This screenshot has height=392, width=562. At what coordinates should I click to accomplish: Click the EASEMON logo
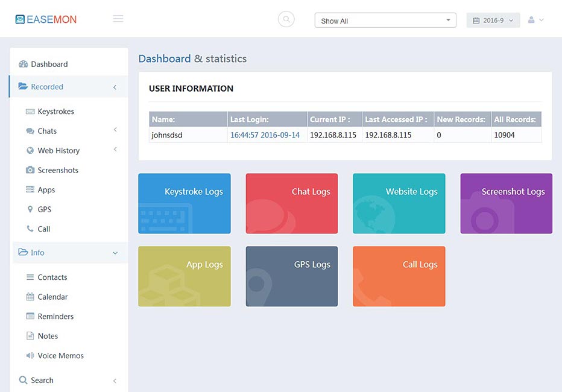coord(46,19)
